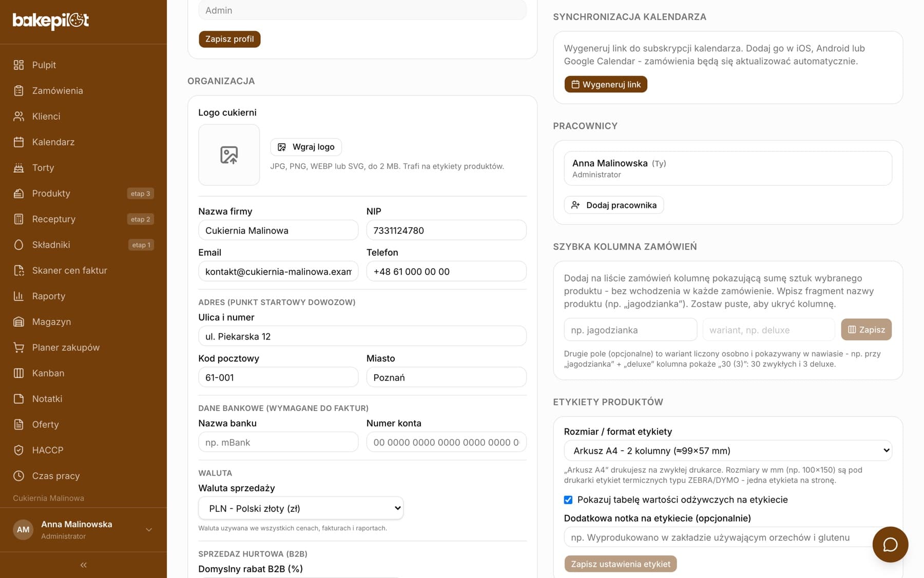
Task: Click the Zapisz profil button
Action: tap(229, 39)
